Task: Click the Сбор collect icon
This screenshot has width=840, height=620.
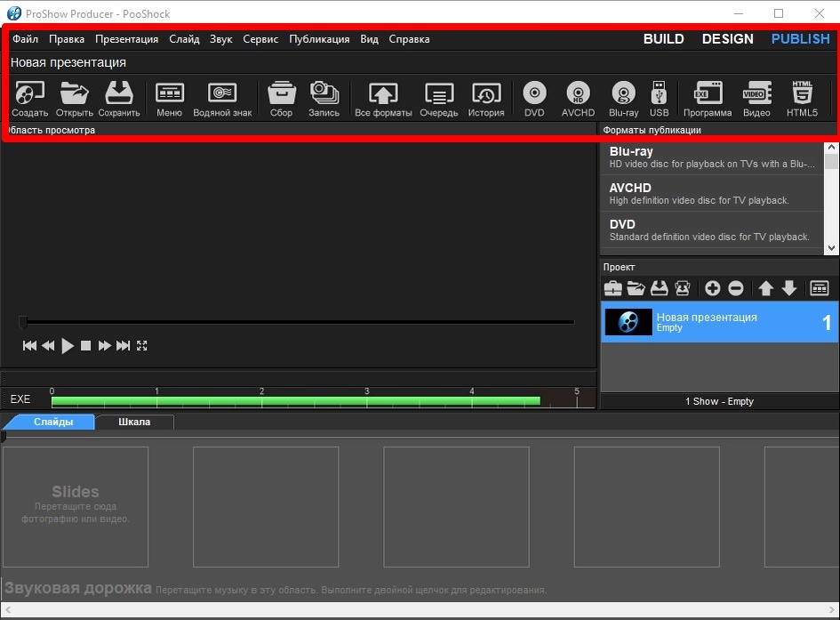Action: tap(281, 99)
